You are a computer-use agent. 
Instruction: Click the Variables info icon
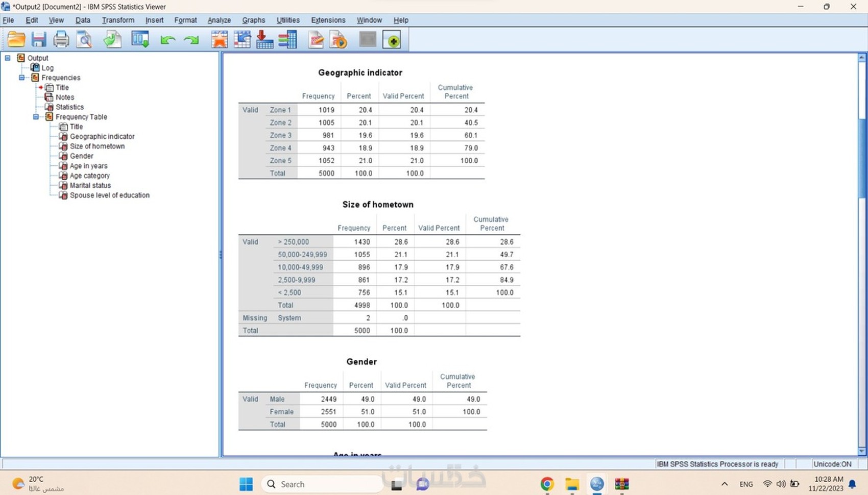pyautogui.click(x=287, y=39)
